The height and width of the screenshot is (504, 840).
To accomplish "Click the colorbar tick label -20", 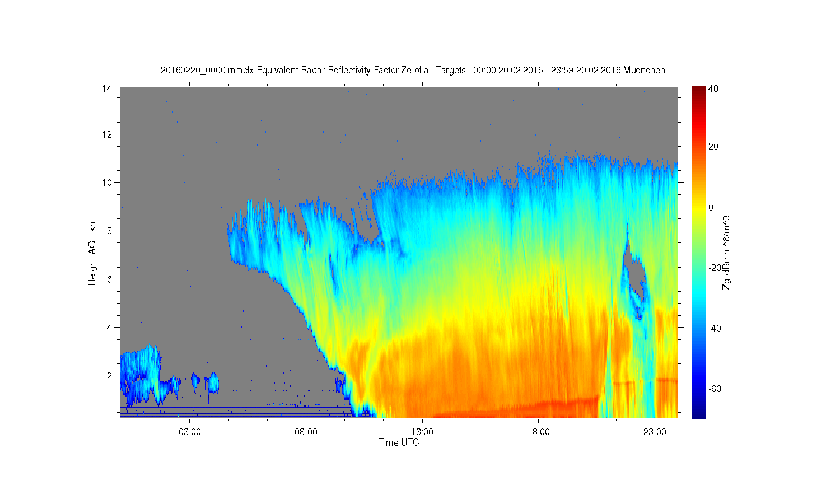I will coord(714,268).
